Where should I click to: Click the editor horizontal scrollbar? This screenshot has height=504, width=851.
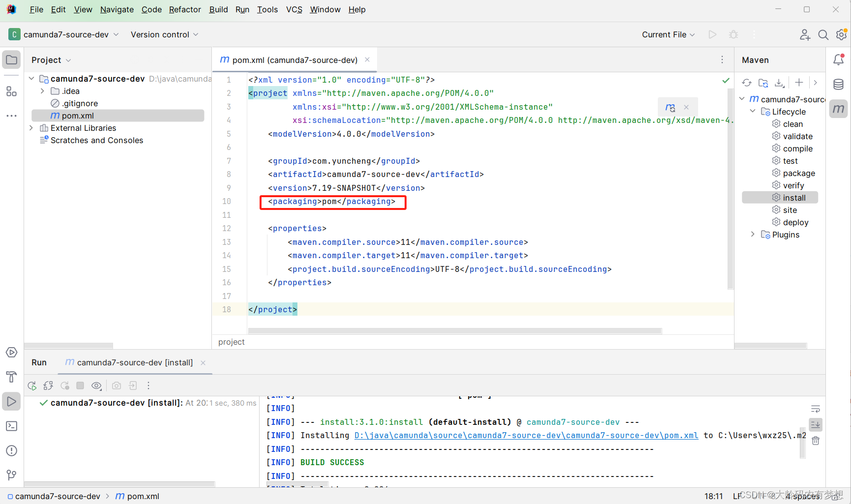(x=455, y=331)
